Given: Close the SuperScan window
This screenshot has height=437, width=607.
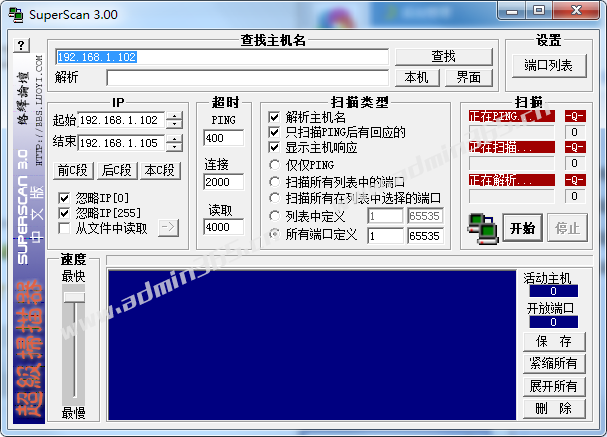Looking at the screenshot, I should coord(577,10).
